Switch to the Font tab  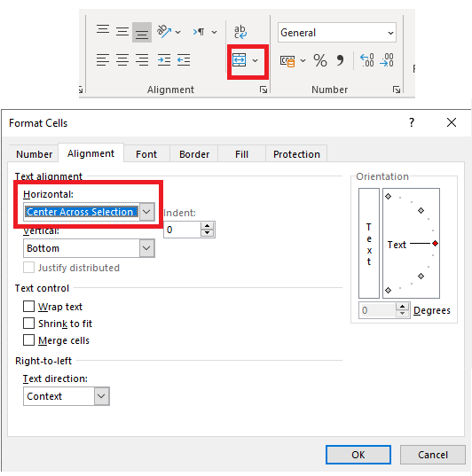tap(146, 154)
